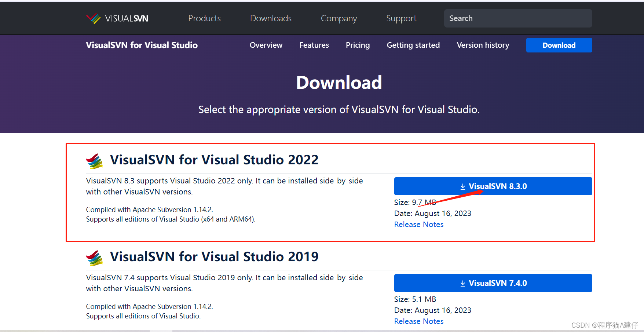Go to the Features tab
The image size is (644, 332).
(314, 45)
